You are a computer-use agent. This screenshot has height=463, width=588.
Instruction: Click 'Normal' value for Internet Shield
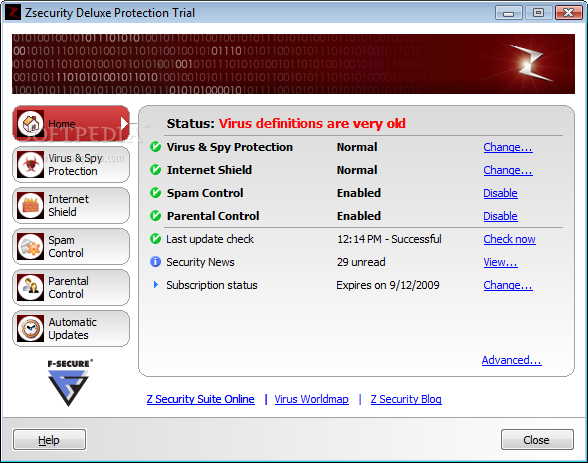(x=357, y=170)
